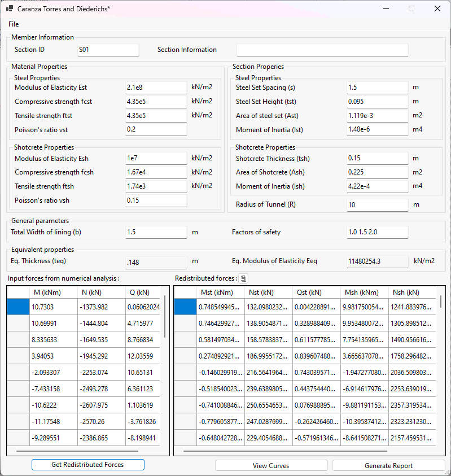
Task: Click redistributed forces table vertical scrollbar
Action: point(441,302)
